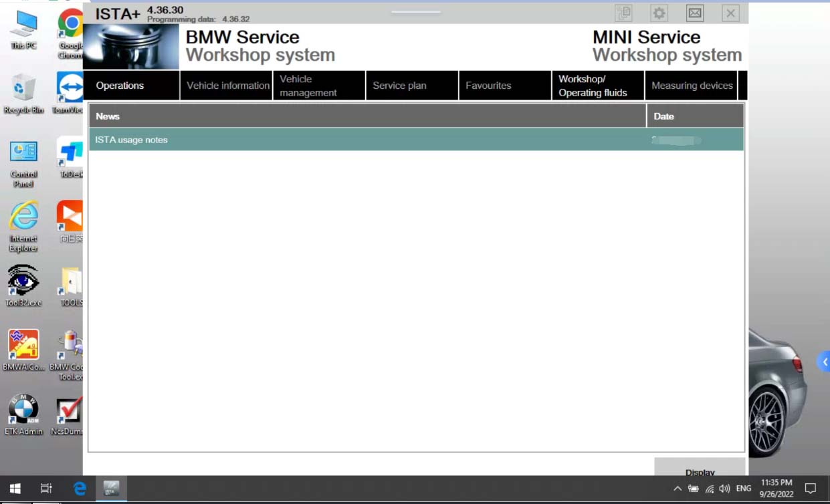Open the volume control speaker icon
Screen dimensions: 830x504
pyautogui.click(x=724, y=489)
